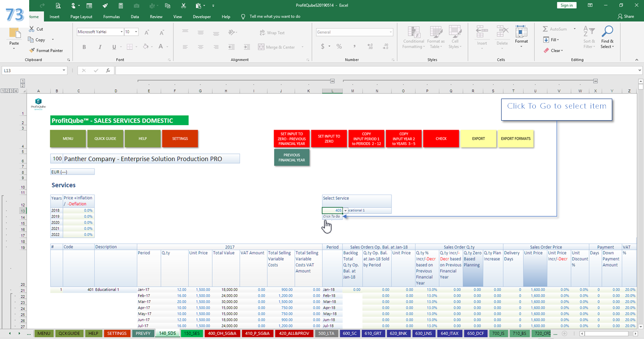Switch to the 150_SES sheet tab

point(192,333)
